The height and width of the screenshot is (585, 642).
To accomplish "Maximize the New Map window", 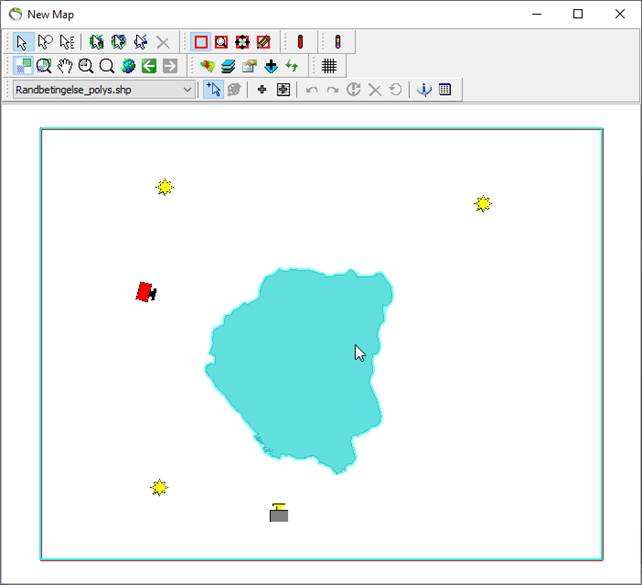I will point(578,14).
